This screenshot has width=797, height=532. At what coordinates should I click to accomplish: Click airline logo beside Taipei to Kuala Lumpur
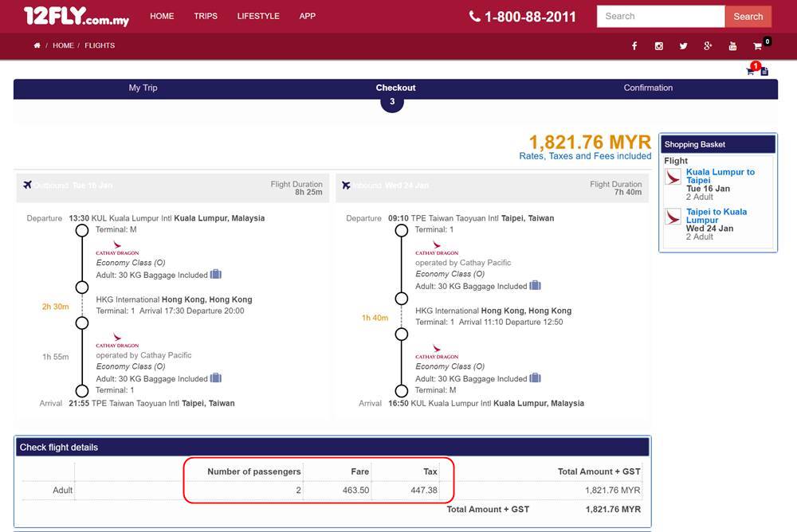click(673, 217)
